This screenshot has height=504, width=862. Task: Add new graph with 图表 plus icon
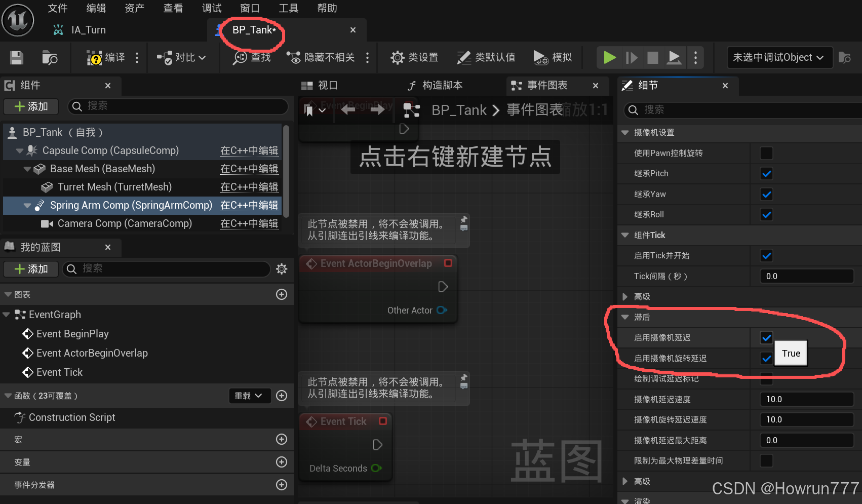282,294
